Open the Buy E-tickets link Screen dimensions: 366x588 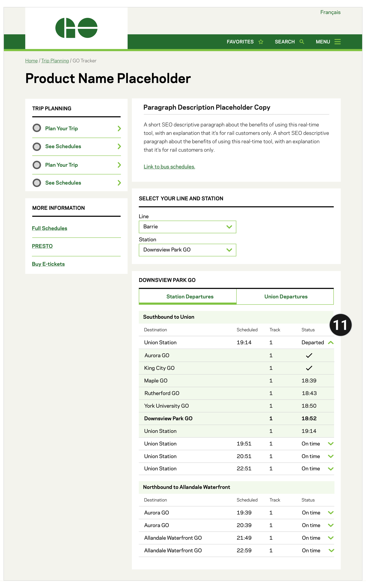[48, 264]
